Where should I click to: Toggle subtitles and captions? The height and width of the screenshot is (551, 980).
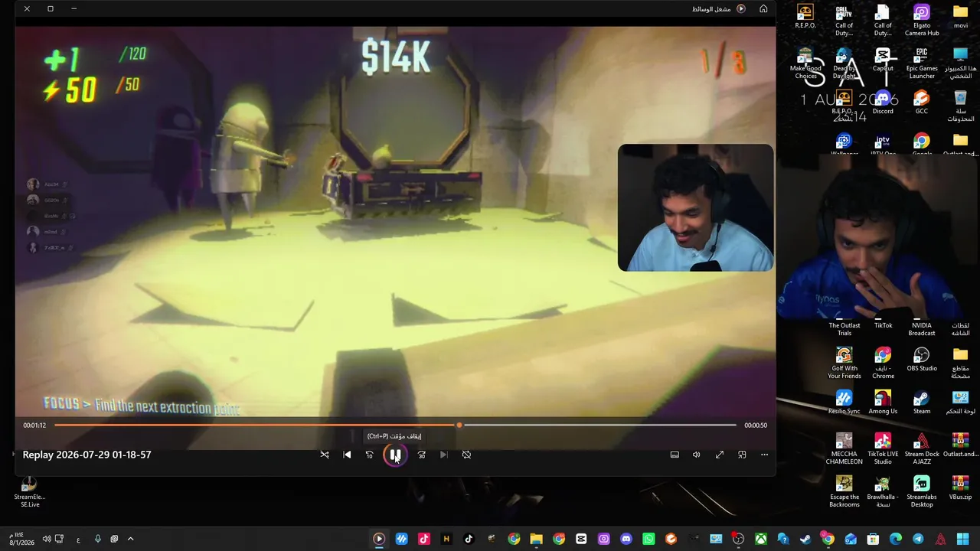pyautogui.click(x=675, y=455)
